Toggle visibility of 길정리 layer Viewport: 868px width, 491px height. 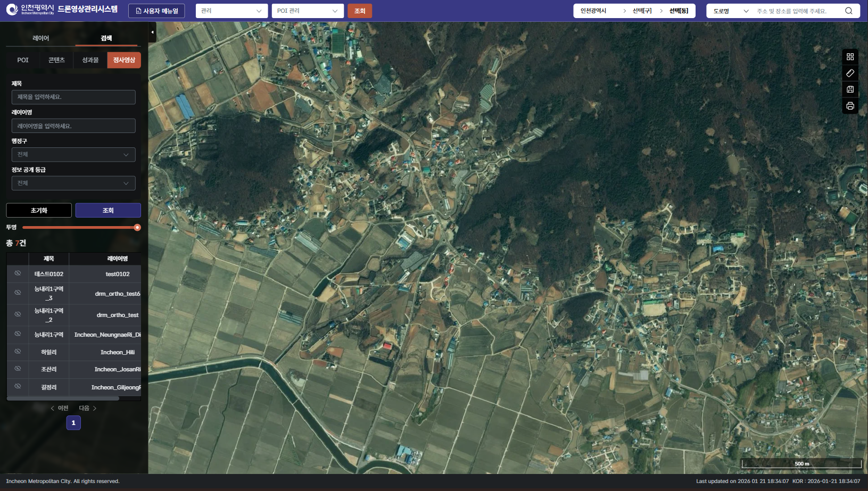(18, 386)
